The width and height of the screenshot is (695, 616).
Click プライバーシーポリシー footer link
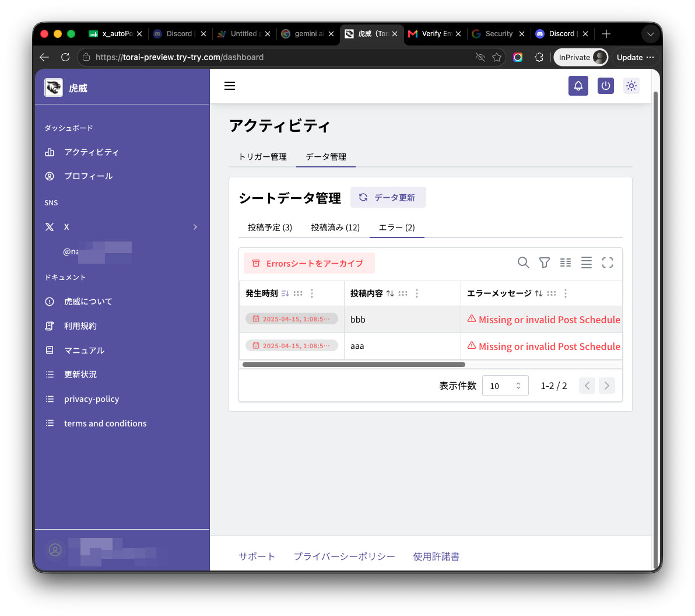(x=344, y=556)
